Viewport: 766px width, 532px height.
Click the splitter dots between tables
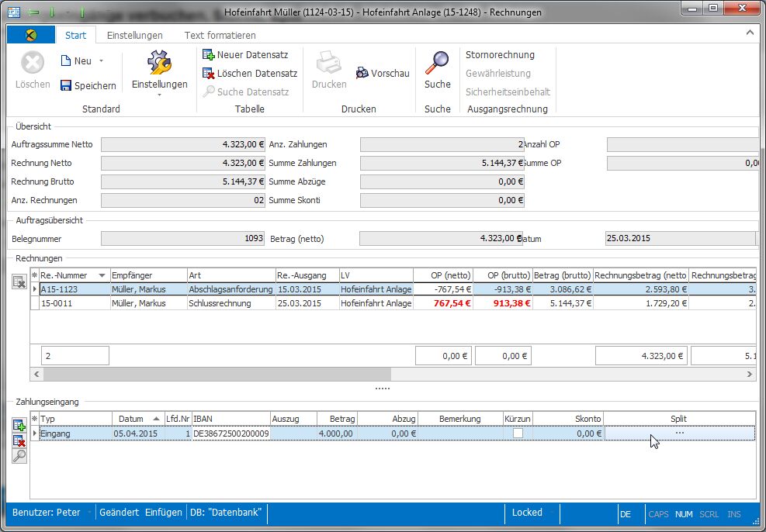382,389
